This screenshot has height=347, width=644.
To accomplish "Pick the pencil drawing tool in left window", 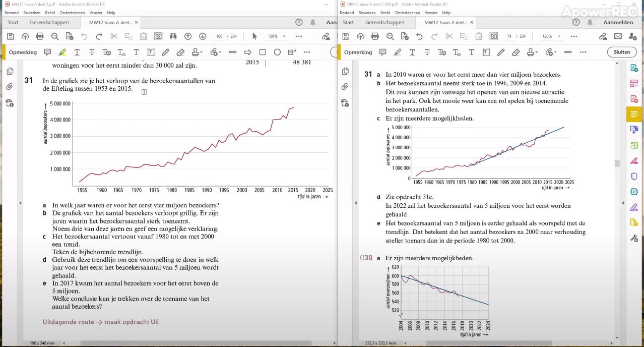I will [x=165, y=52].
